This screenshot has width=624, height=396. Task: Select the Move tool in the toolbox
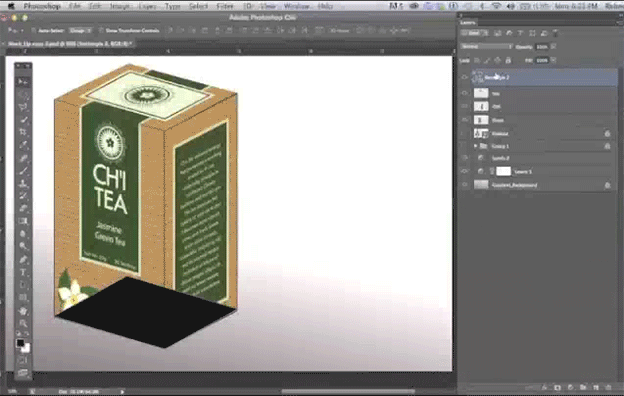(23, 82)
